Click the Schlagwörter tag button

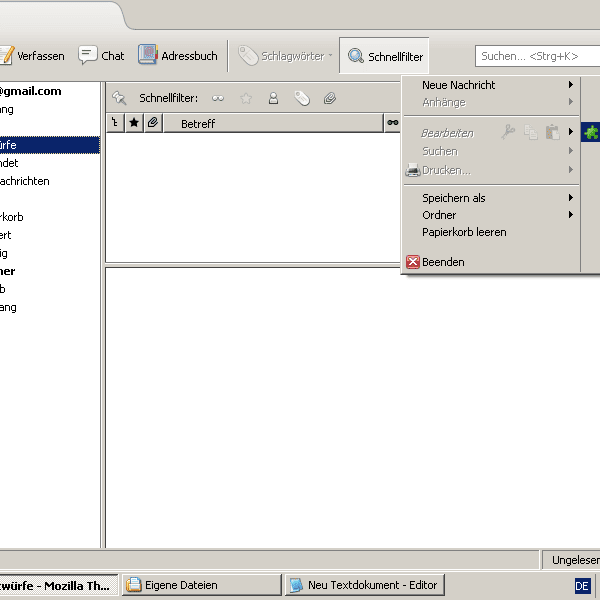pyautogui.click(x=285, y=56)
